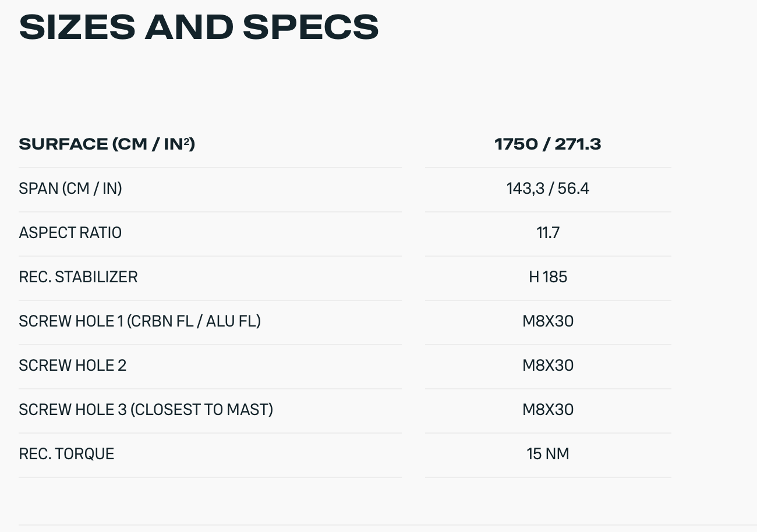Select the REC. STABILIZER row label

78,277
